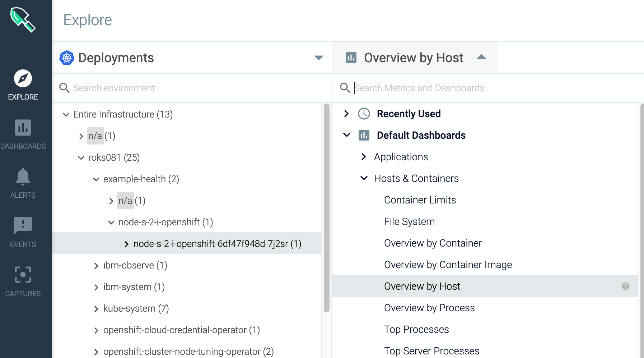Select the Applications label
The image size is (644, 358).
pos(401,157)
